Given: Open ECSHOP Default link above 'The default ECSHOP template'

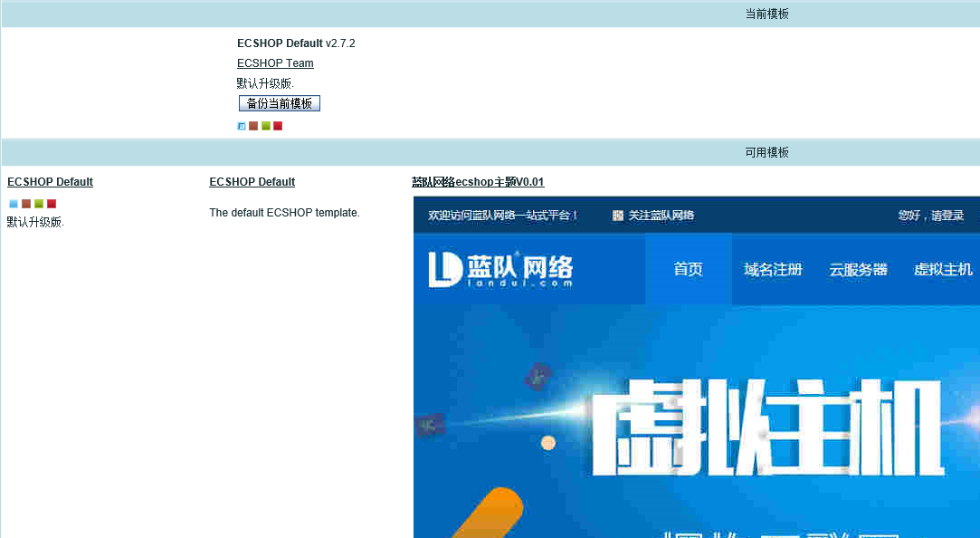Looking at the screenshot, I should point(252,182).
